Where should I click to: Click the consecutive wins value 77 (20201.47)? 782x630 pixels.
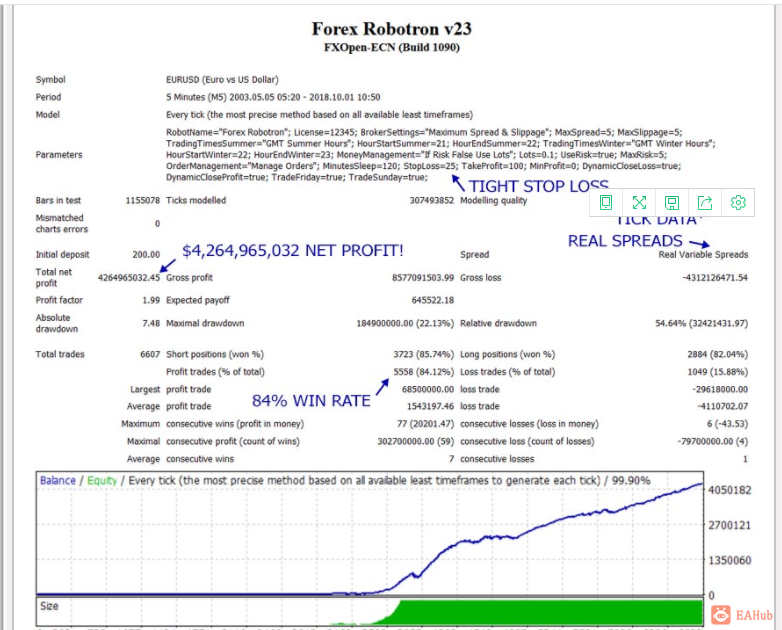tap(425, 424)
